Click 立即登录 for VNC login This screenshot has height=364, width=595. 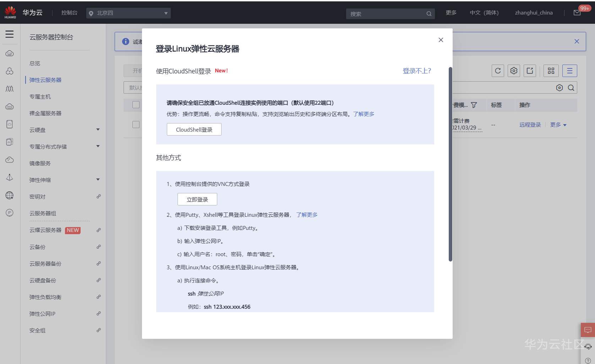197,199
